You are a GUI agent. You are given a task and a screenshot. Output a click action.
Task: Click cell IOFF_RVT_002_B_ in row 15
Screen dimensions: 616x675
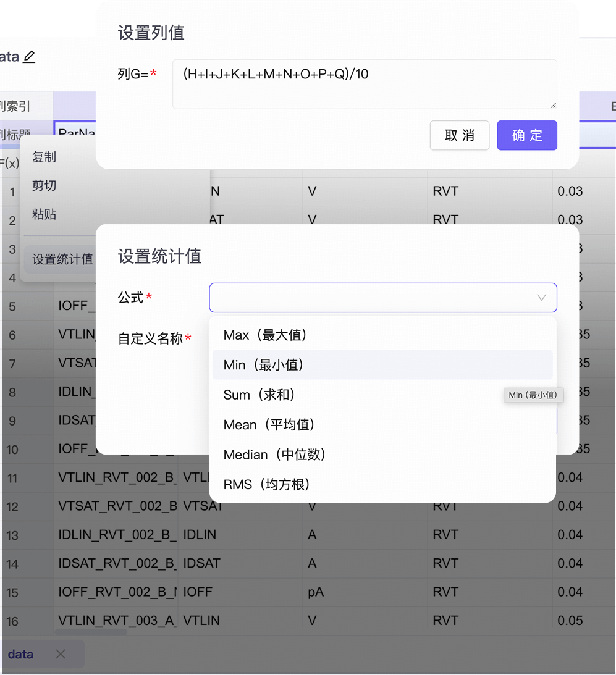[116, 592]
